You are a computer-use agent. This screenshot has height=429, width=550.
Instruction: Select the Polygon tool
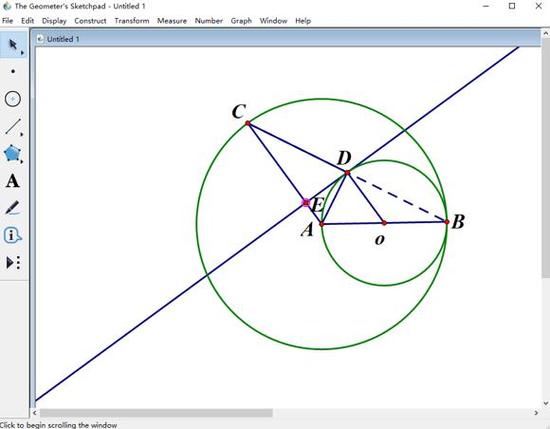pyautogui.click(x=12, y=153)
